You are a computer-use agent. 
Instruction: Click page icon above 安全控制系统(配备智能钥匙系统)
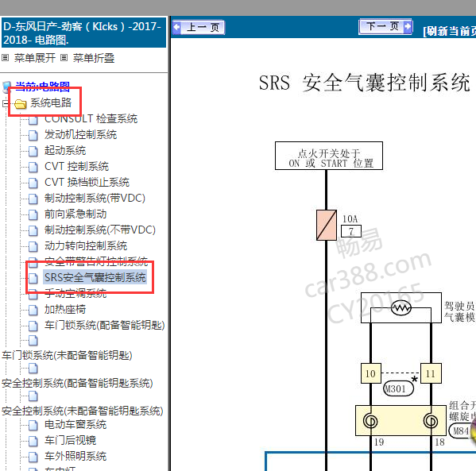coord(33,369)
